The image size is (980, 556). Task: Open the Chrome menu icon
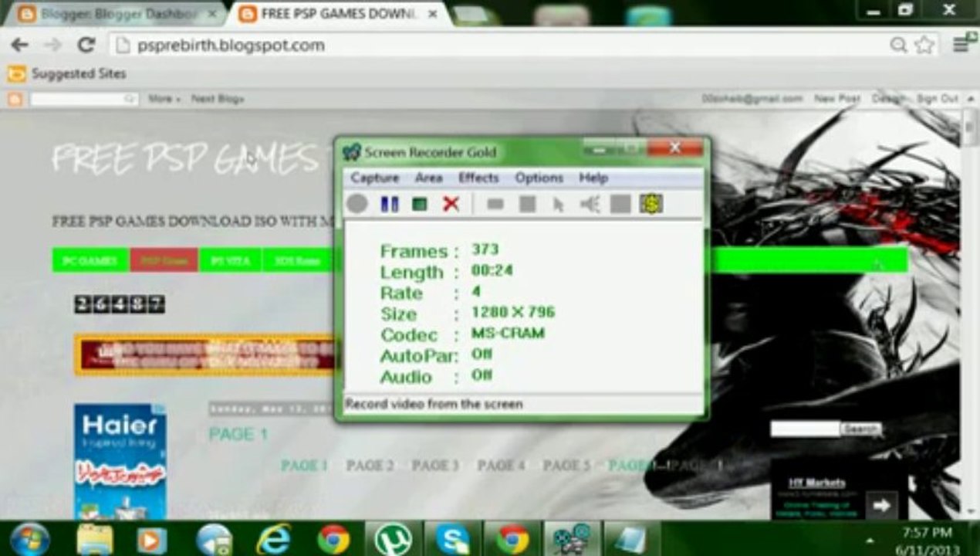click(x=962, y=45)
